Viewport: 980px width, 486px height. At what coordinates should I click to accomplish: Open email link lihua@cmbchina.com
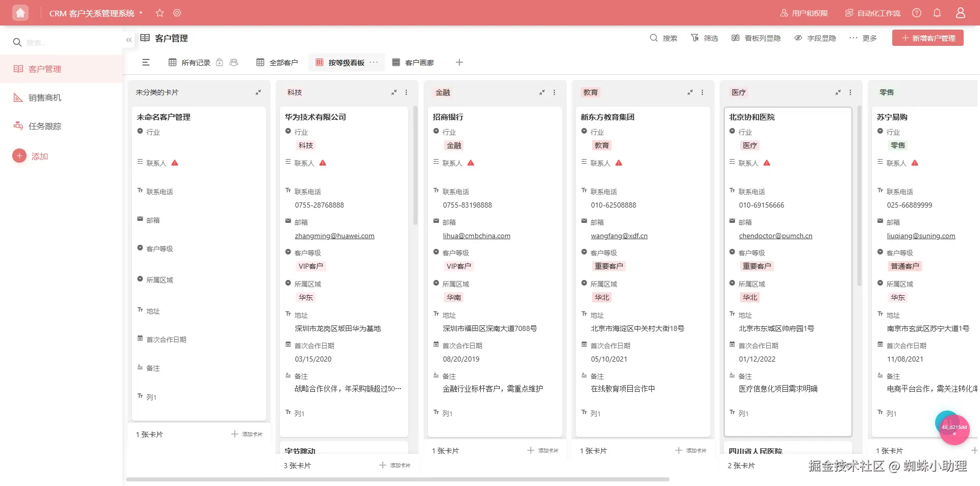point(477,236)
